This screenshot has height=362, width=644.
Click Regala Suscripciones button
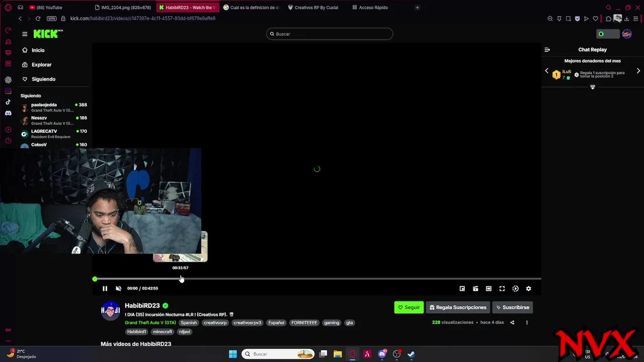(458, 307)
